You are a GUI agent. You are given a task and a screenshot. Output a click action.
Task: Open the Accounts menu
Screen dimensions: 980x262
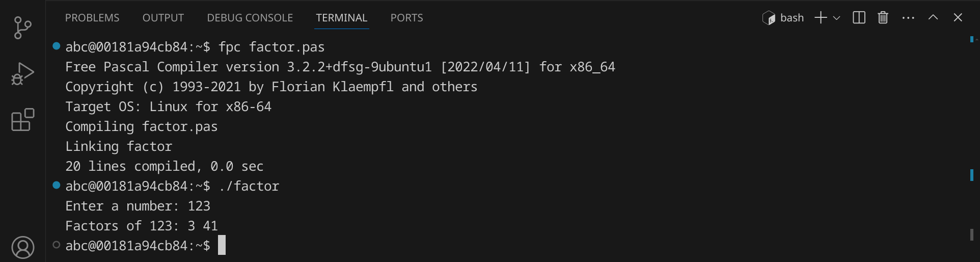coord(22,248)
